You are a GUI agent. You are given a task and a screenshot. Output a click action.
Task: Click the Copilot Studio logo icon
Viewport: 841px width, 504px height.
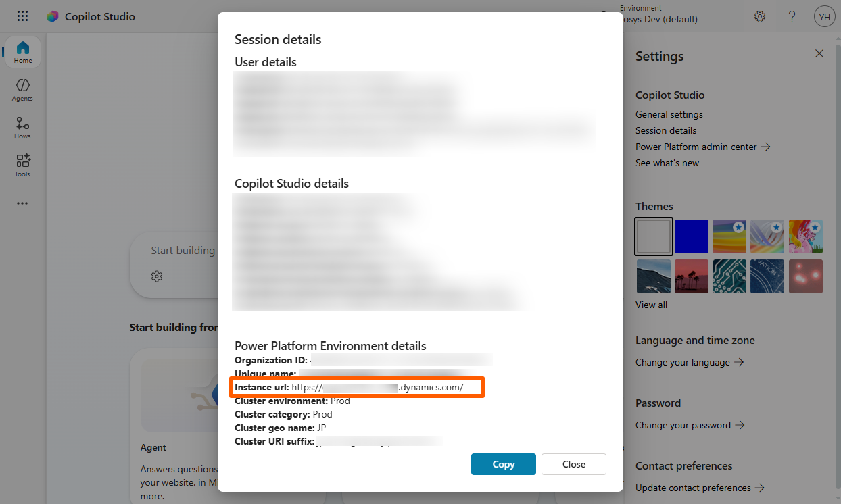coord(52,17)
